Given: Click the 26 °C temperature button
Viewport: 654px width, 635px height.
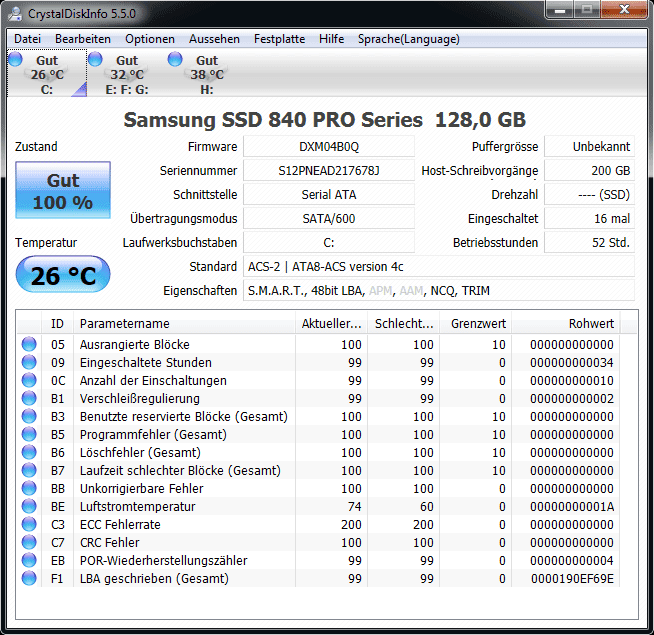Looking at the screenshot, I should pos(63,275).
